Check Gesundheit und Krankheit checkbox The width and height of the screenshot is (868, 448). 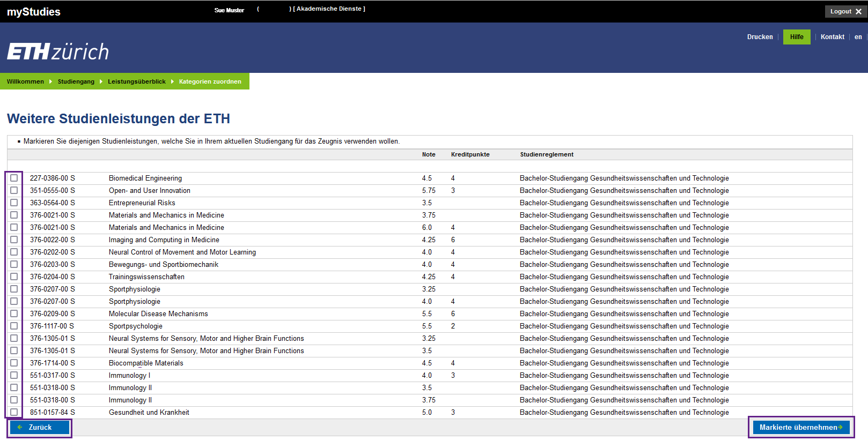coord(14,412)
